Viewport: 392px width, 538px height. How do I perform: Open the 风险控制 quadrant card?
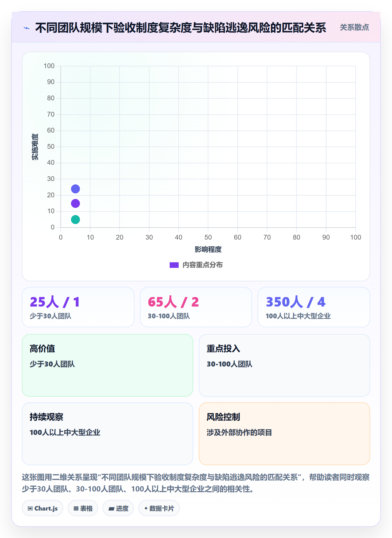(x=284, y=434)
